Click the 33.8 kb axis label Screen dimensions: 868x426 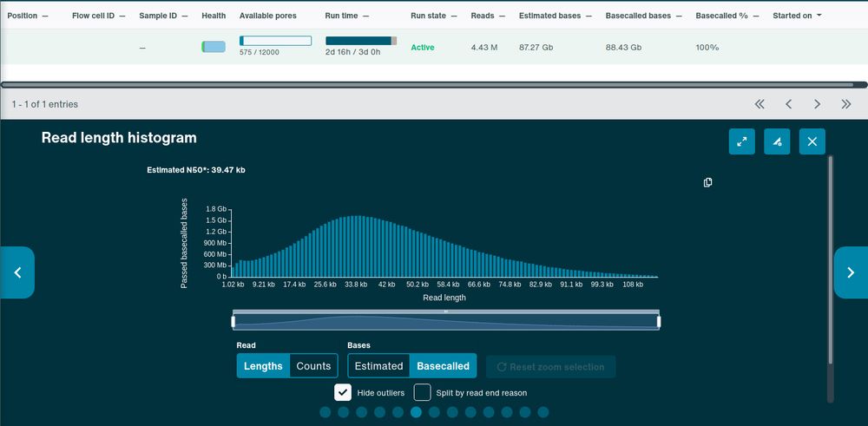click(356, 285)
